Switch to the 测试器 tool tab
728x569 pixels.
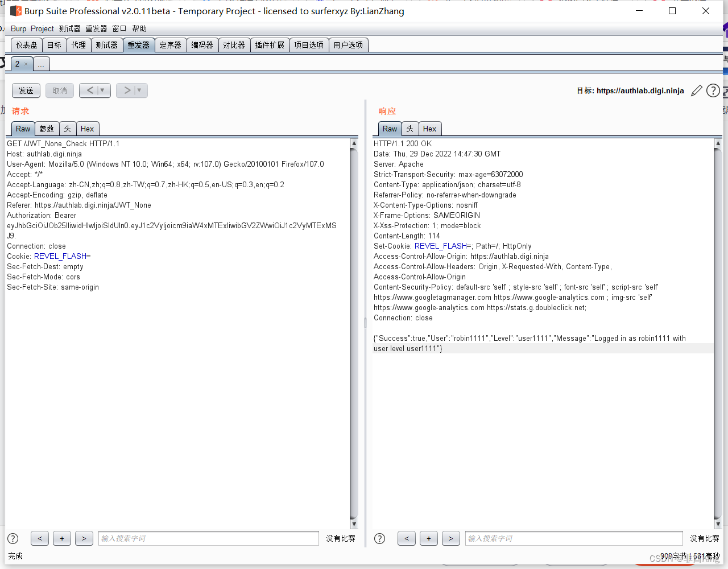(107, 45)
